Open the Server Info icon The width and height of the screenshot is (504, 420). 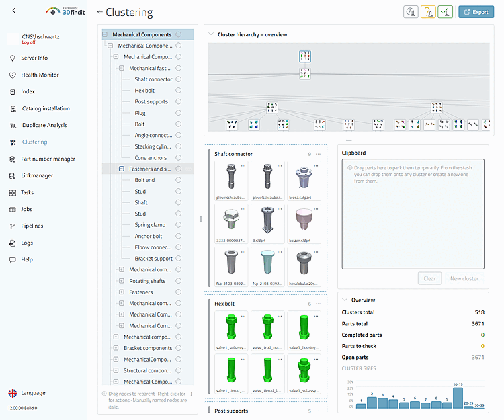pyautogui.click(x=13, y=58)
